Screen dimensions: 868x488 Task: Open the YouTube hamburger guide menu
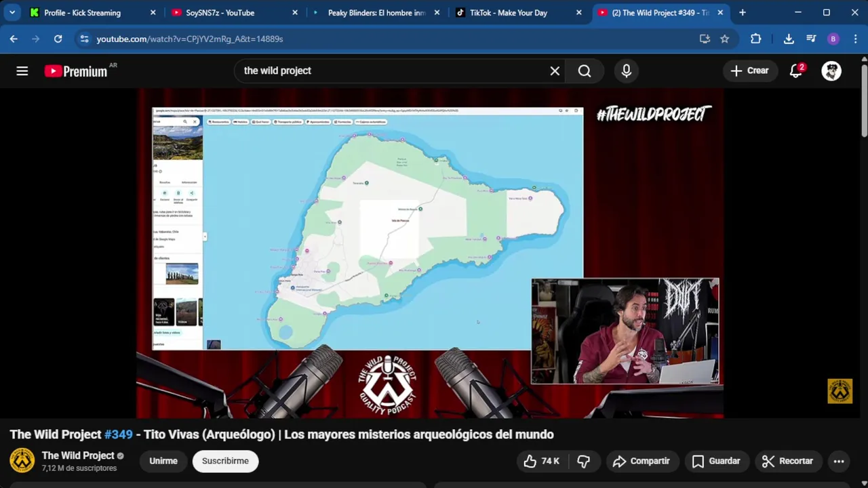click(x=22, y=70)
